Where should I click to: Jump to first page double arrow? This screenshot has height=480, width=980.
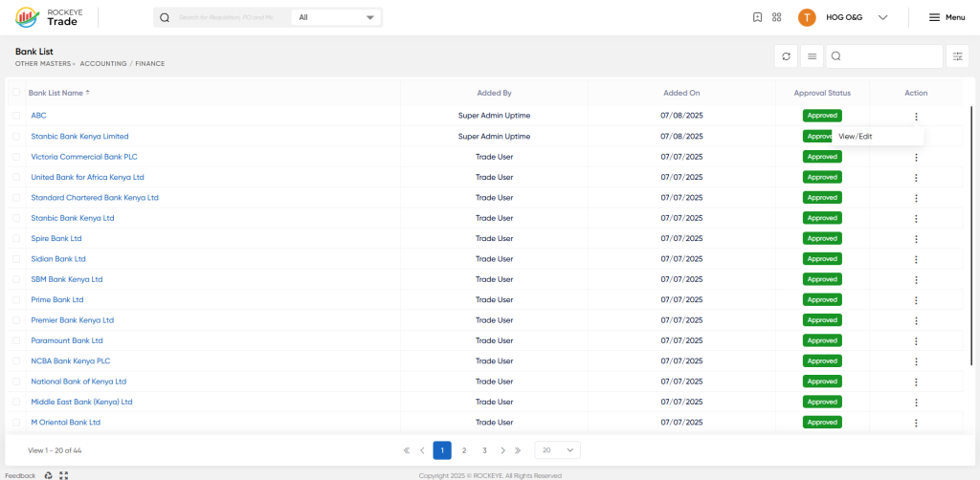tap(406, 450)
